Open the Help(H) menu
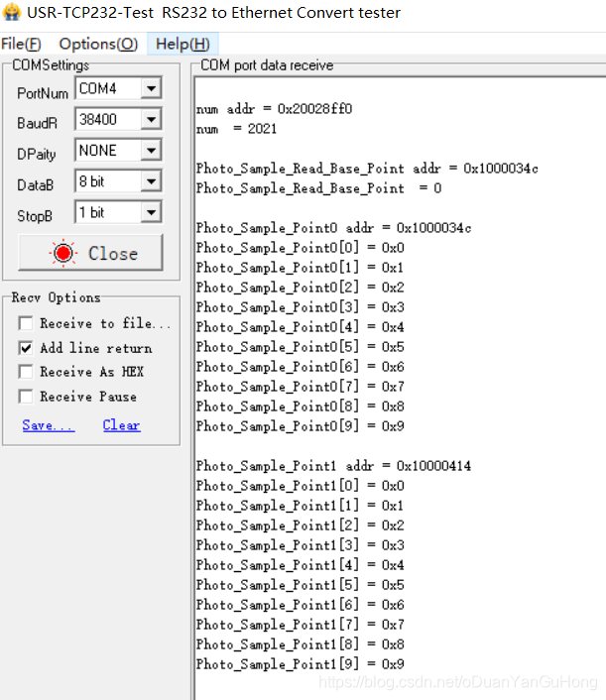The height and width of the screenshot is (700, 606). (182, 44)
